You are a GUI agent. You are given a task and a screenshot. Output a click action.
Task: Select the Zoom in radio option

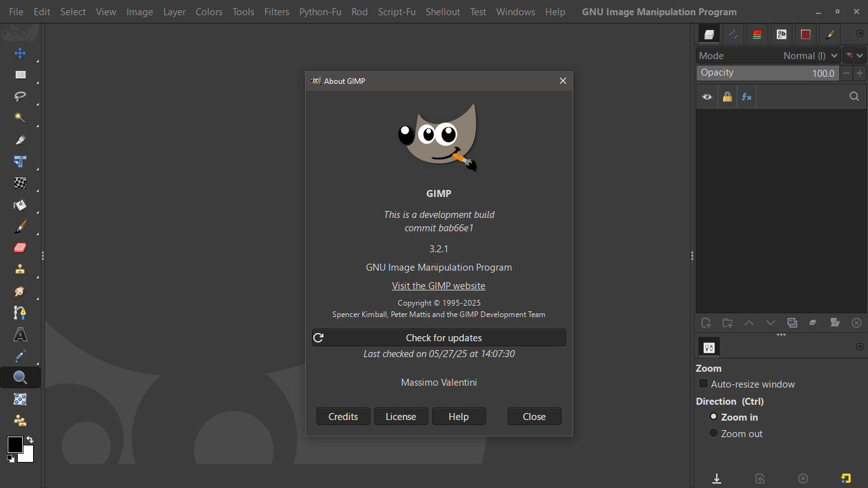click(714, 417)
